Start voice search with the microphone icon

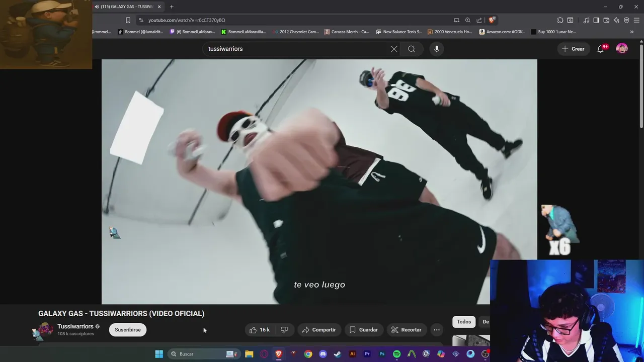(437, 49)
